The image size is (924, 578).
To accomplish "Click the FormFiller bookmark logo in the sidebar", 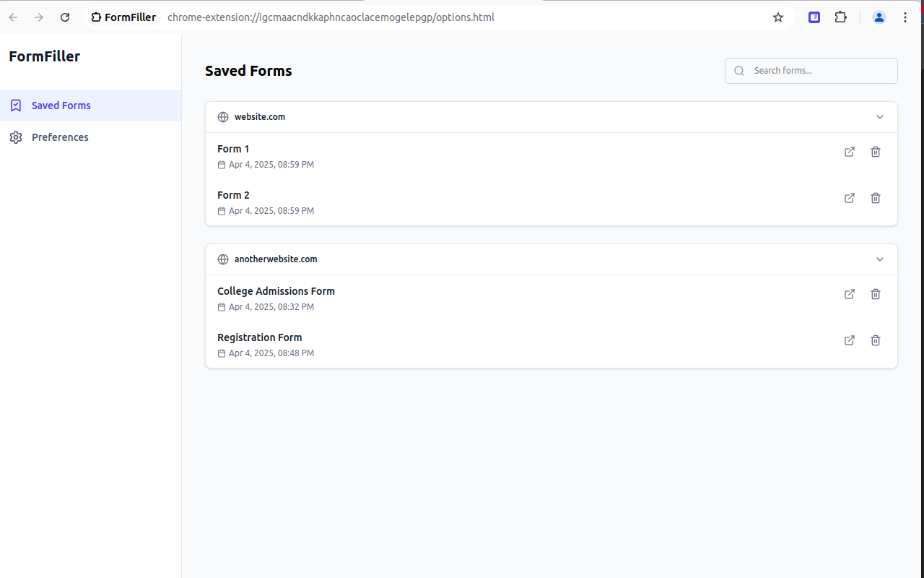I will point(16,105).
